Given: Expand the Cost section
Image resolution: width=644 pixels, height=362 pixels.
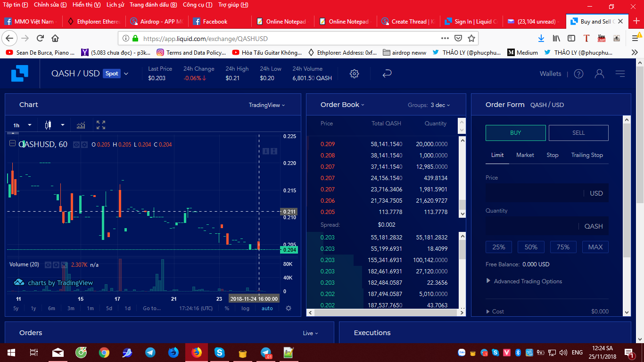Looking at the screenshot, I should pos(495,312).
